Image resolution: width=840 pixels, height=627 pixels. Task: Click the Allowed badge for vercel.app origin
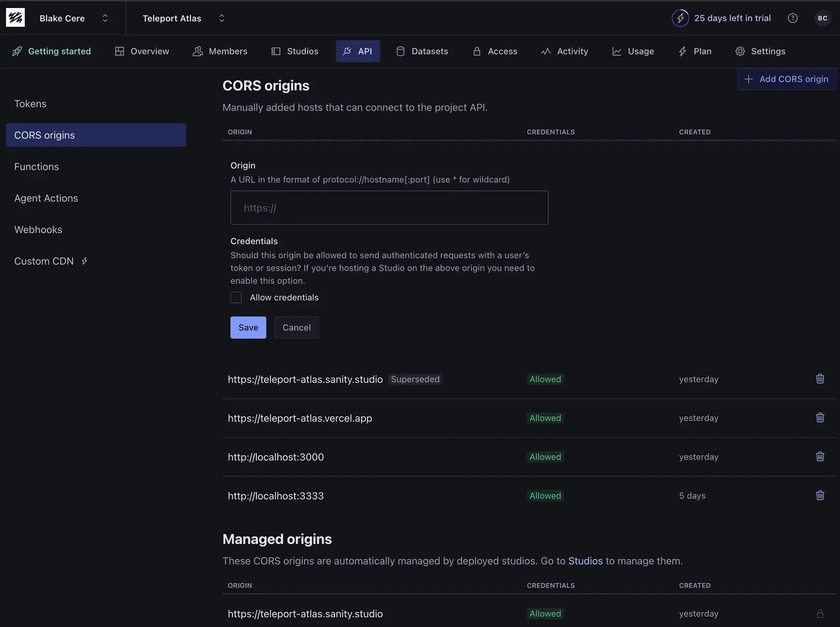(x=545, y=418)
